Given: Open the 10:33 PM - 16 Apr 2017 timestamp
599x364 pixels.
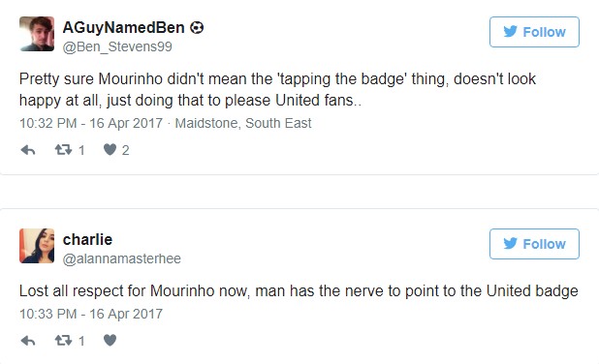Looking at the screenshot, I should [x=91, y=314].
